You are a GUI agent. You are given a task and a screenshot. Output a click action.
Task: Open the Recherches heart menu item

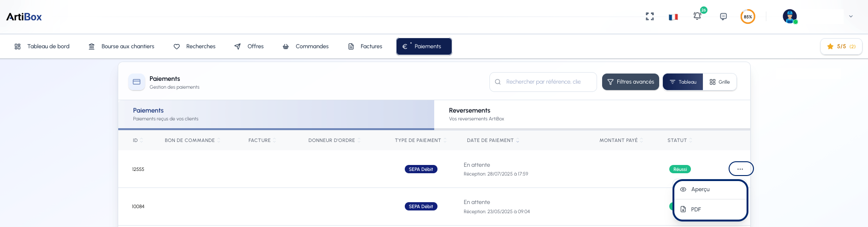pos(195,46)
